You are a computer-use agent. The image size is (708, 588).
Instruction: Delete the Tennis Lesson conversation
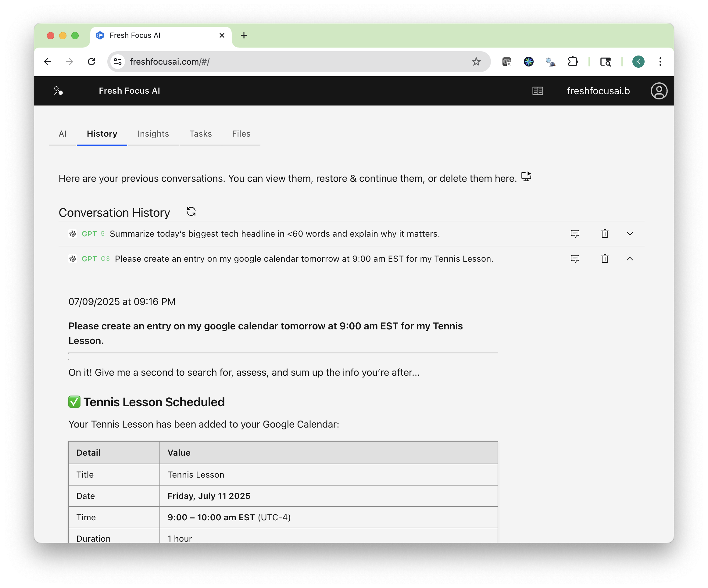(605, 259)
